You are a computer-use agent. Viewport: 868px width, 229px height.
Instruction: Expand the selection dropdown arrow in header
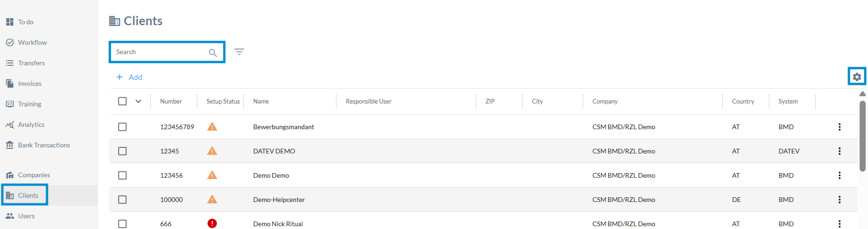138,101
